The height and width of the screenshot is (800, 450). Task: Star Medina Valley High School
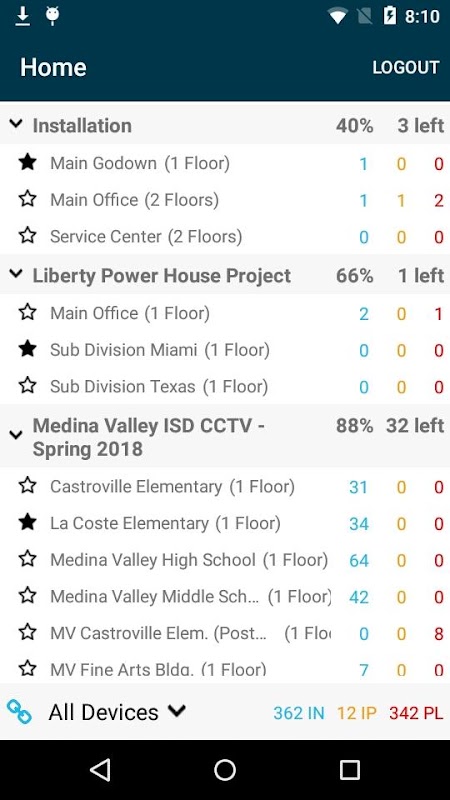point(28,559)
